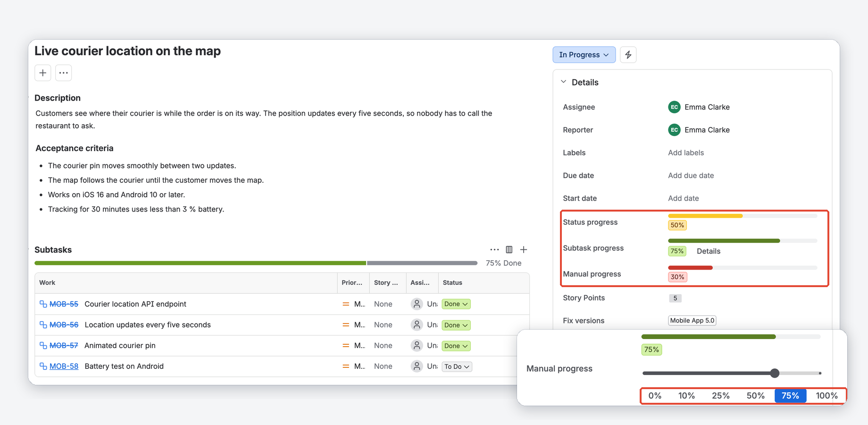Select the 100% manual progress preset
Viewport: 868px width, 425px height.
pyautogui.click(x=826, y=396)
